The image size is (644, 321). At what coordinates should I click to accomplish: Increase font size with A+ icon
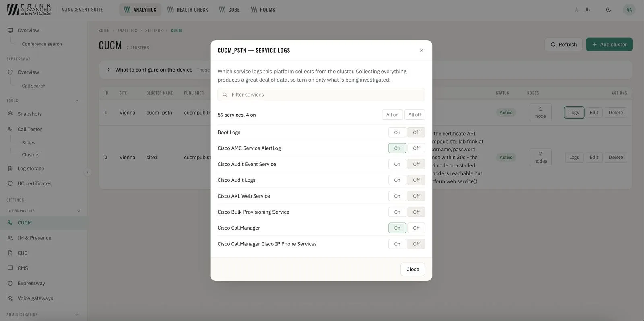[588, 10]
